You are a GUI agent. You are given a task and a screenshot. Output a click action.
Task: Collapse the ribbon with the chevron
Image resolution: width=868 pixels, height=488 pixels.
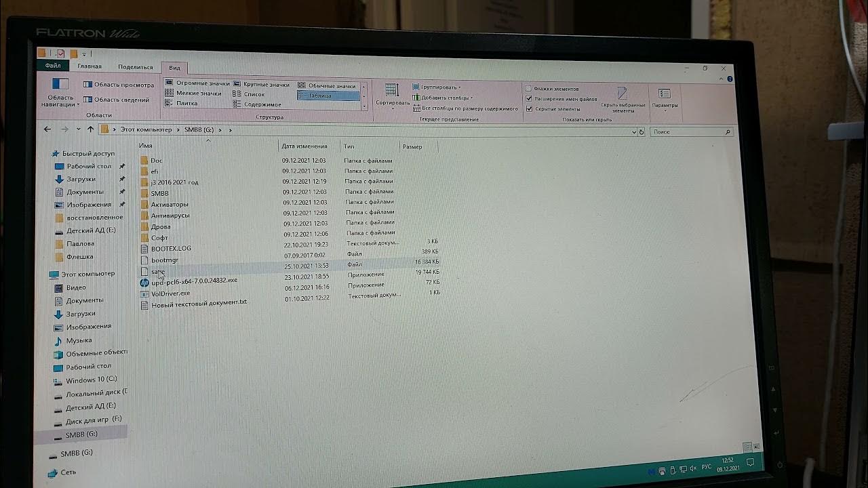click(722, 79)
